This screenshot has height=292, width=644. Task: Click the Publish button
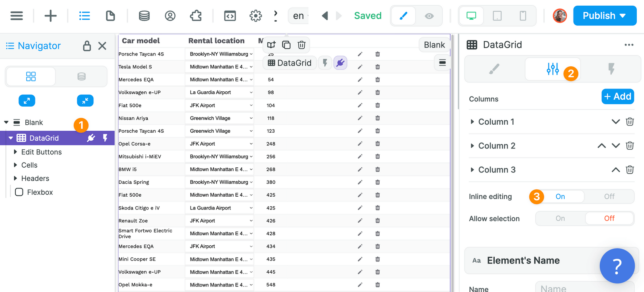point(605,16)
